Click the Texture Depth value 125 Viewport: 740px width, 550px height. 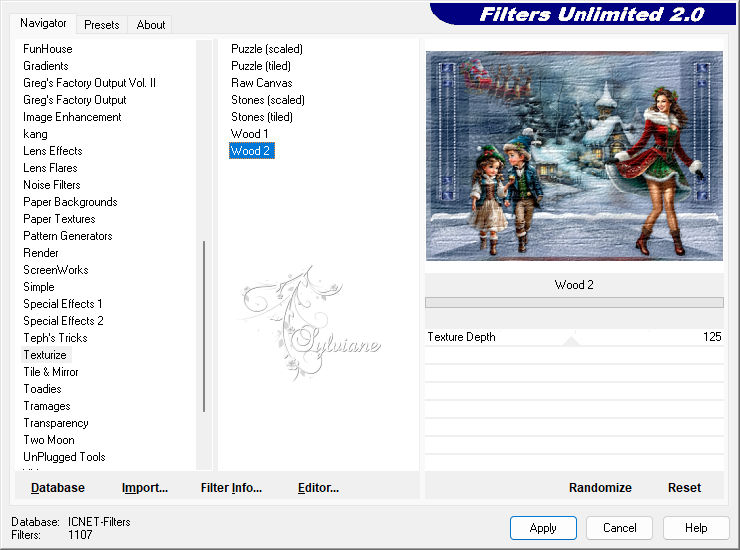point(712,337)
